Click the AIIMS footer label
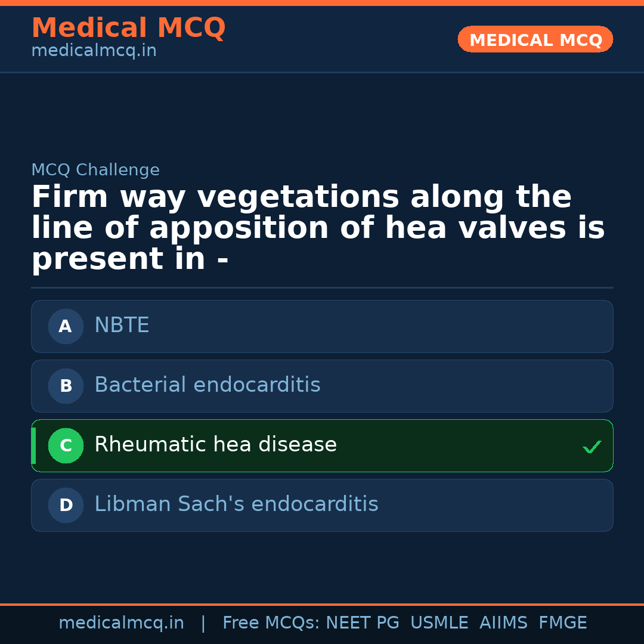The image size is (644, 644). pyautogui.click(x=503, y=623)
